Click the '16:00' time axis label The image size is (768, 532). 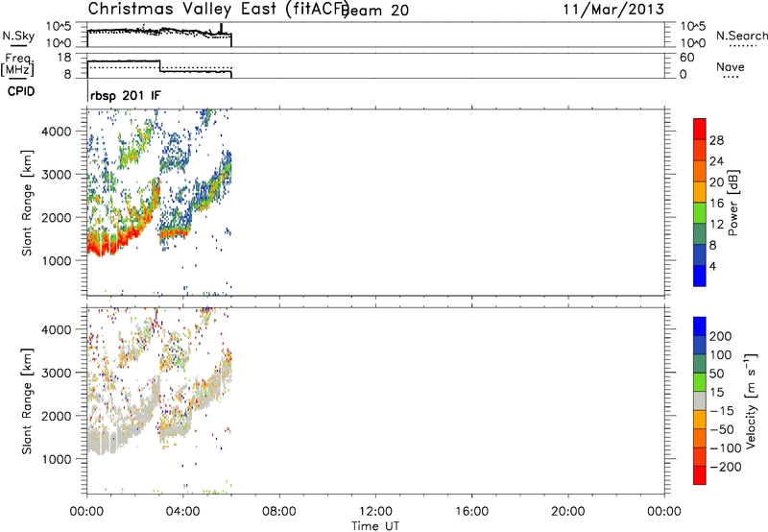471,512
